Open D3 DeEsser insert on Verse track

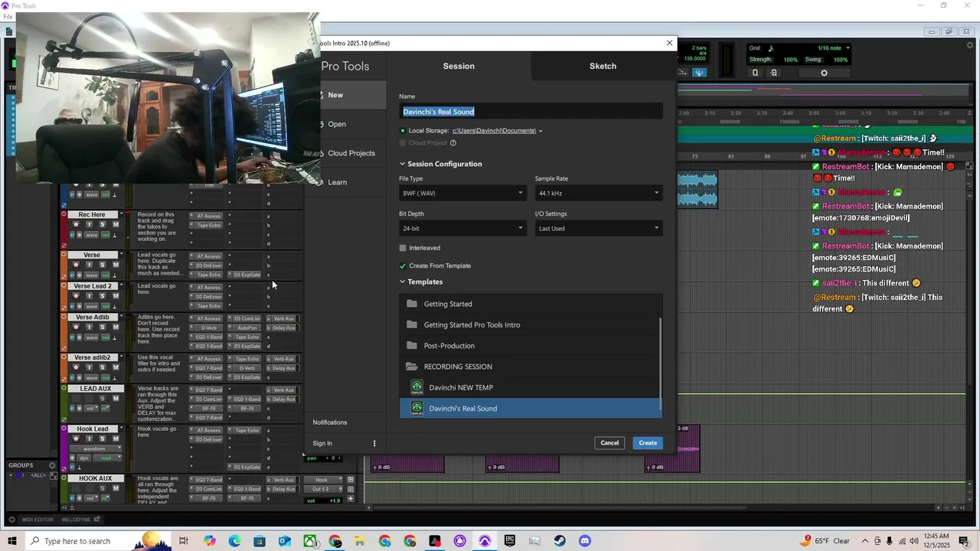[207, 266]
